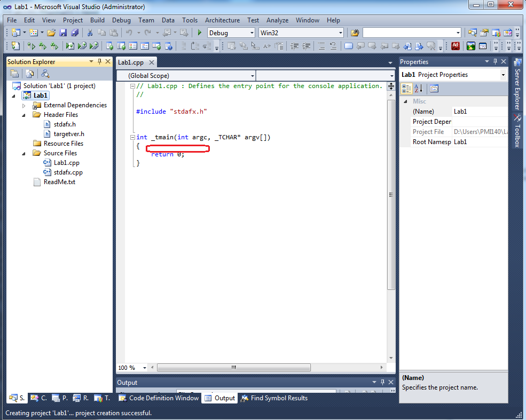This screenshot has width=526, height=420.
Task: Click Show All Files icon in Solution Explorer
Action: [30, 74]
